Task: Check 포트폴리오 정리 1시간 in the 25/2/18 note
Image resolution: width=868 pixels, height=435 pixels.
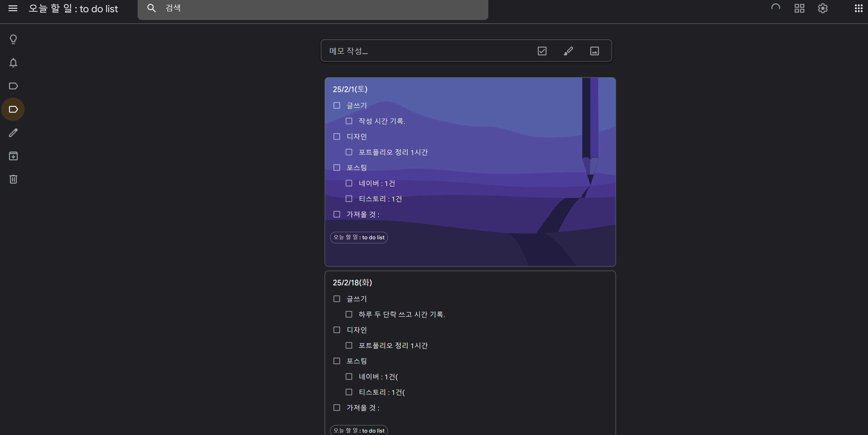Action: pyautogui.click(x=349, y=345)
